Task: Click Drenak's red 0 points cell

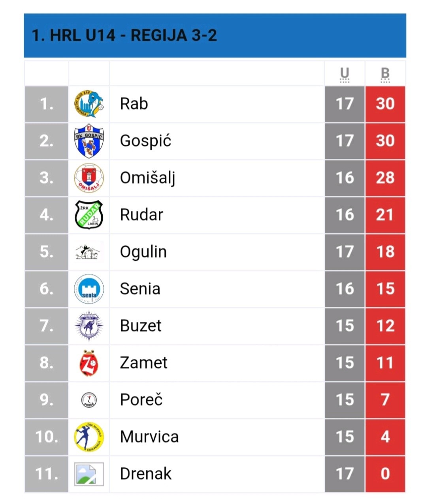Action: point(385,474)
